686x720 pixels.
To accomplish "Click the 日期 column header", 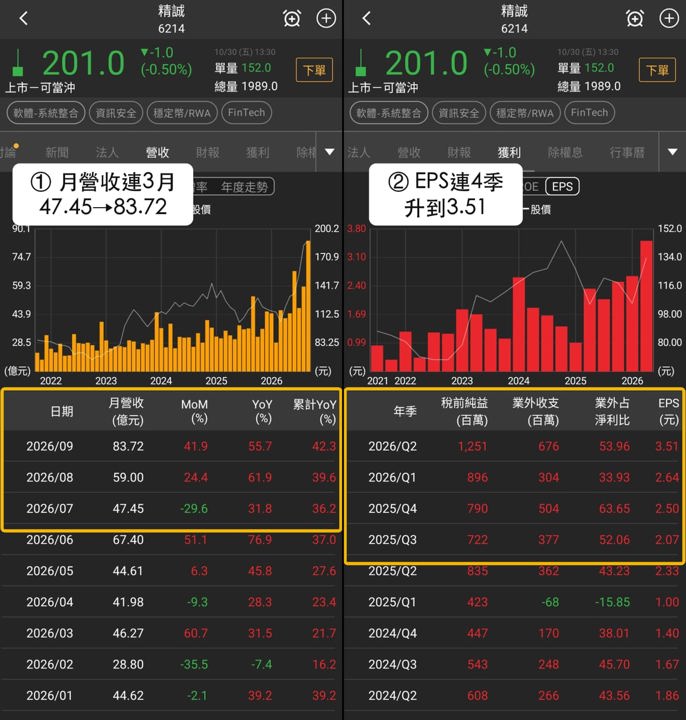I will pos(62,411).
